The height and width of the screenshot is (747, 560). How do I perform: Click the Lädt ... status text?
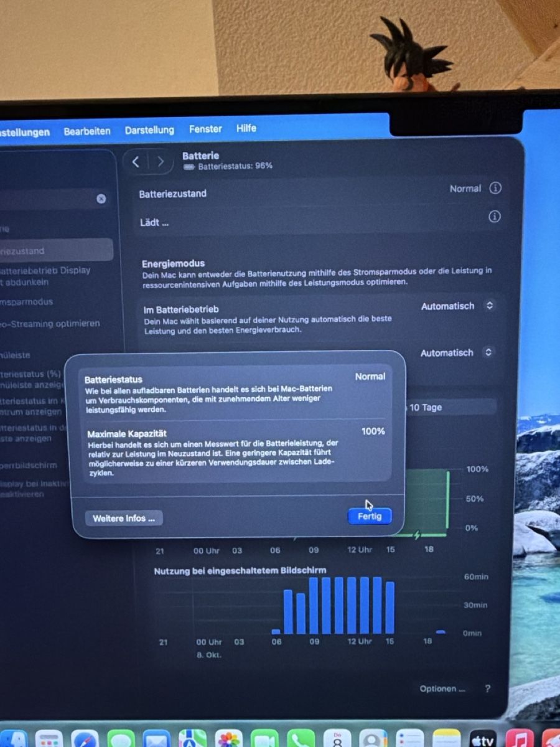tap(154, 222)
